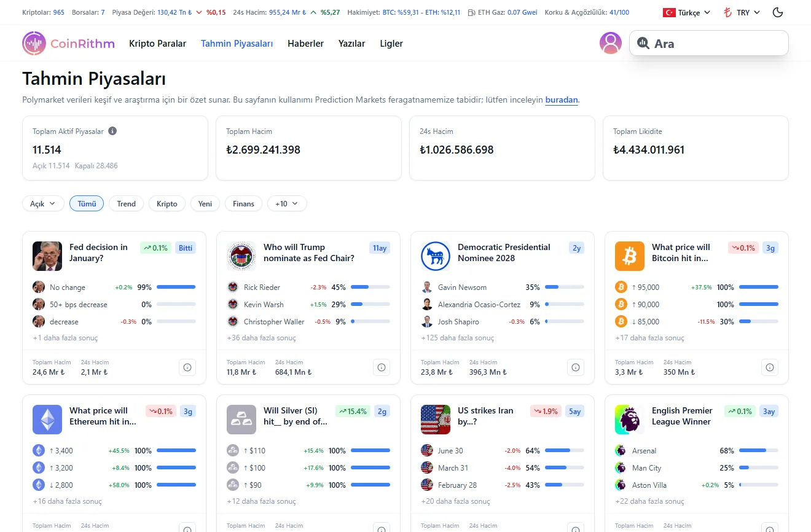811x532 pixels.
Task: Click "+36 daha fazla sonuç" on Fed Chair card
Action: (x=261, y=337)
